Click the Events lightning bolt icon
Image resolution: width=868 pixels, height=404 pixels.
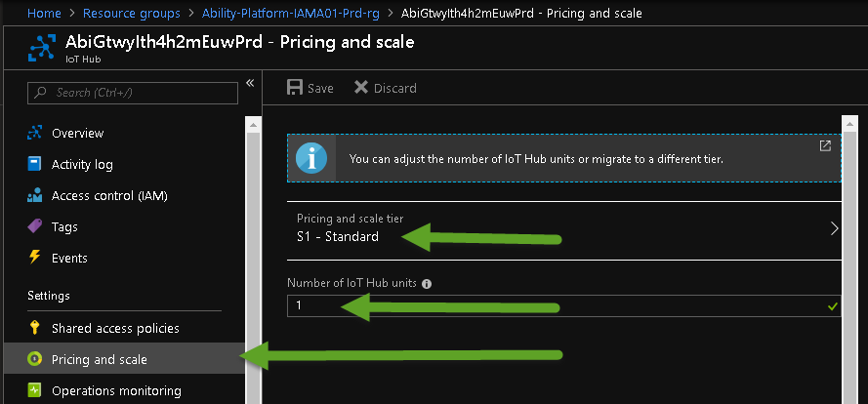(x=35, y=258)
